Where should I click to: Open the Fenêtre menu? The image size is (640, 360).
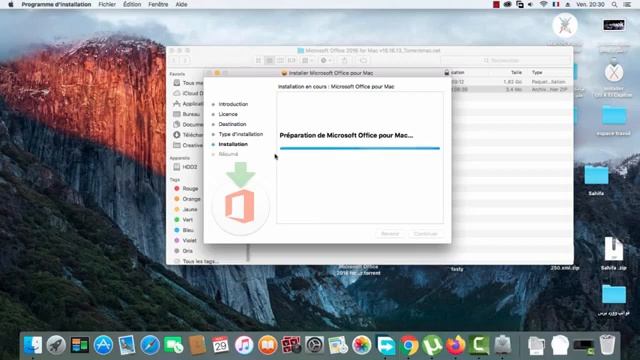[158, 4]
